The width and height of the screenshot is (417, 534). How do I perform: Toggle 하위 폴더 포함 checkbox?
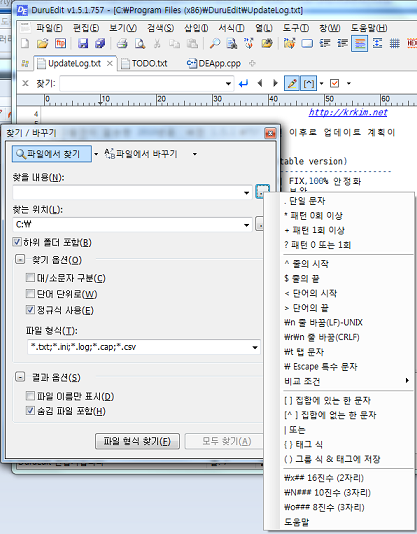pyautogui.click(x=17, y=242)
